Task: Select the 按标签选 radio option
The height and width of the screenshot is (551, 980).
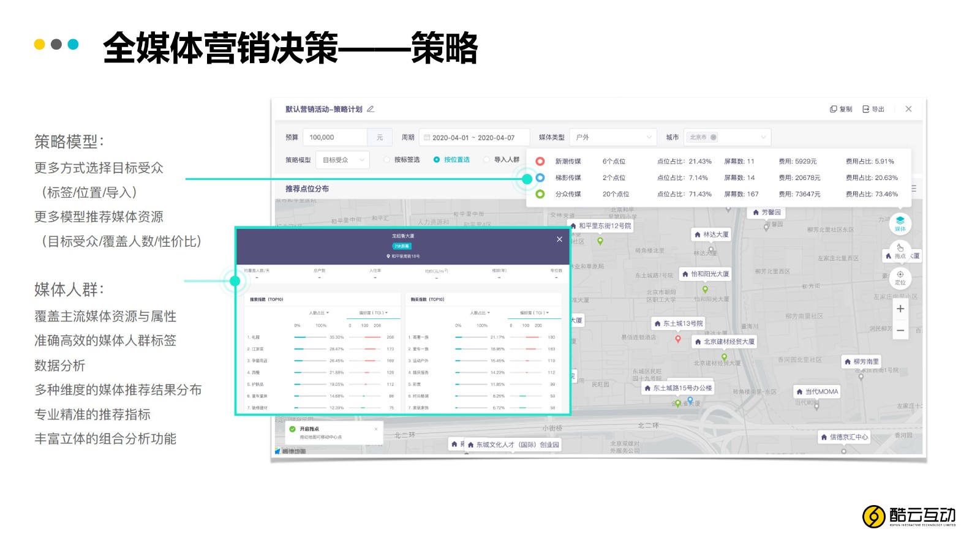Action: (387, 160)
